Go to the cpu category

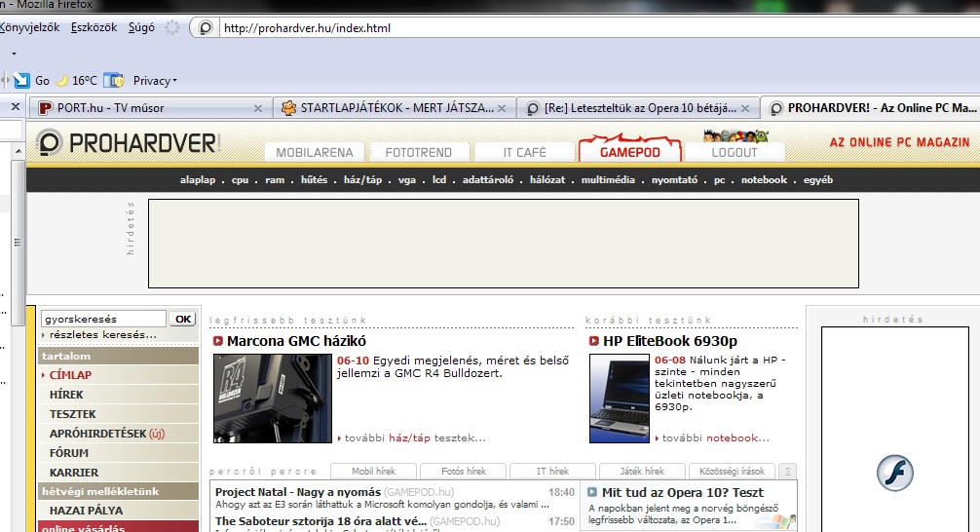[240, 180]
